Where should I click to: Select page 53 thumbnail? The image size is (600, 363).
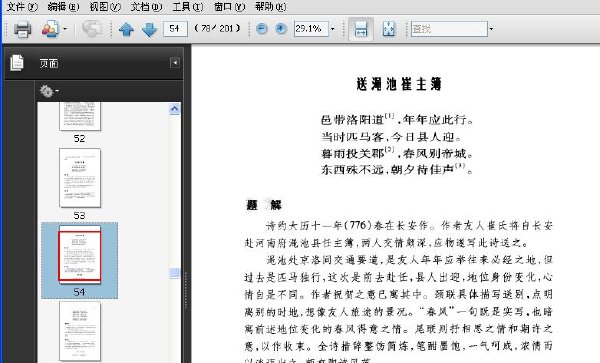[80, 178]
